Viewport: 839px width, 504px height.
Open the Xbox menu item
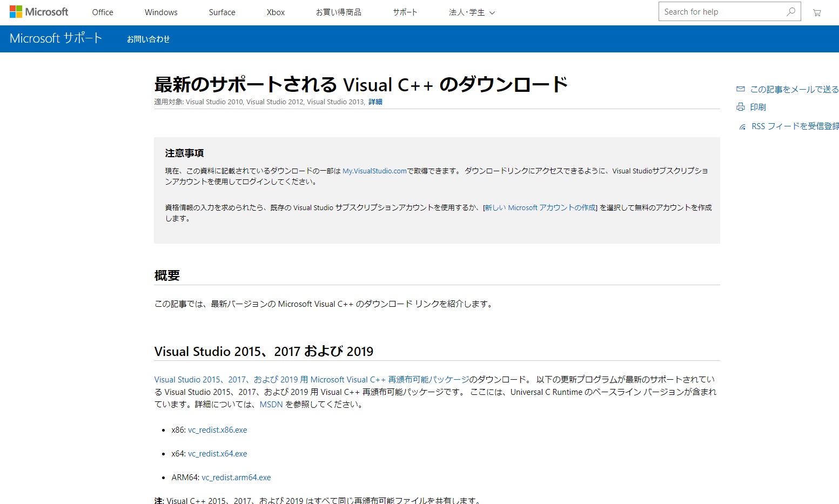(276, 12)
